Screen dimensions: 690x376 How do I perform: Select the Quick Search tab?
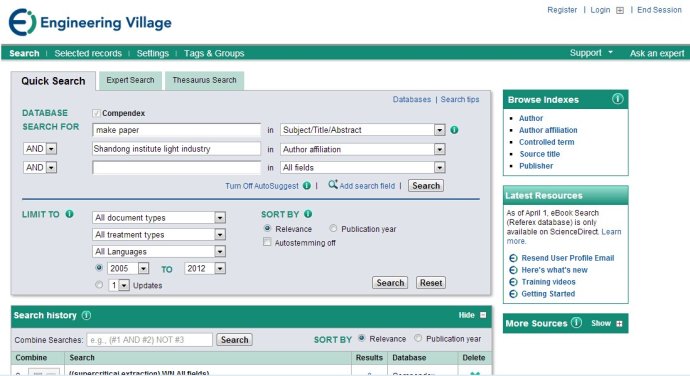point(53,81)
